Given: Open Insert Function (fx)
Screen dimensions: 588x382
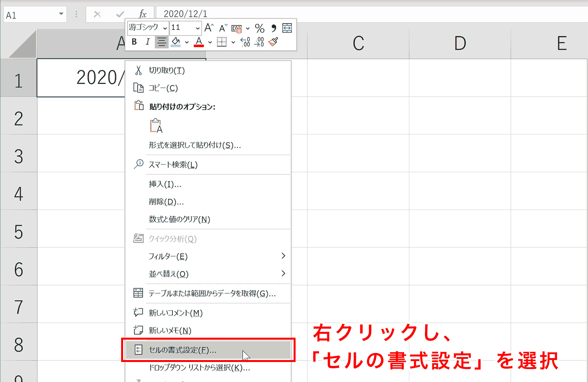Looking at the screenshot, I should (143, 15).
